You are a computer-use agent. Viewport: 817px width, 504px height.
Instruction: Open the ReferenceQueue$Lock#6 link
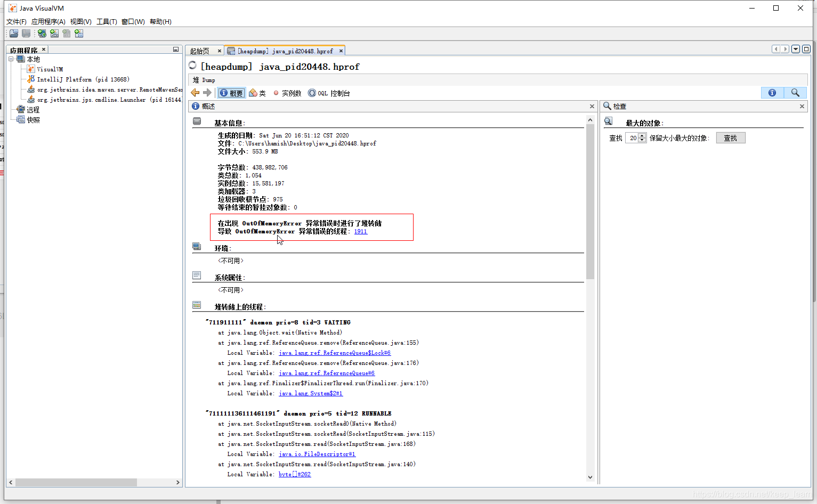(x=335, y=353)
